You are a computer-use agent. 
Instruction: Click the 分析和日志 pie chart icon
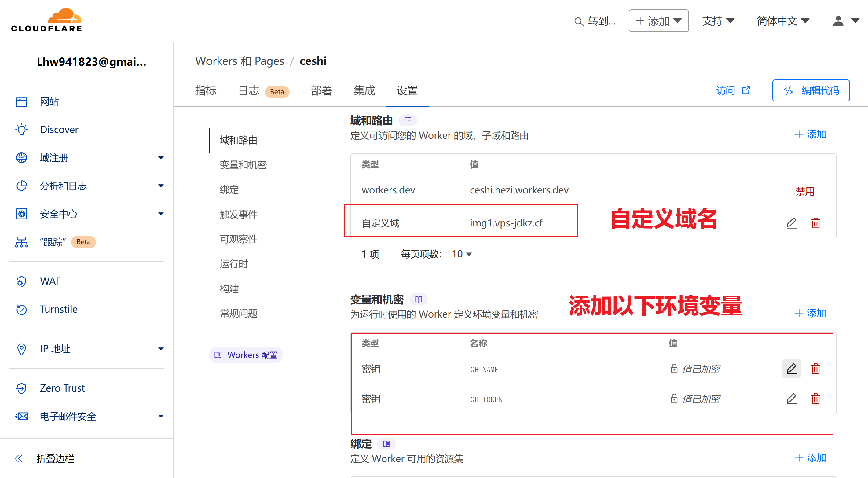[22, 186]
